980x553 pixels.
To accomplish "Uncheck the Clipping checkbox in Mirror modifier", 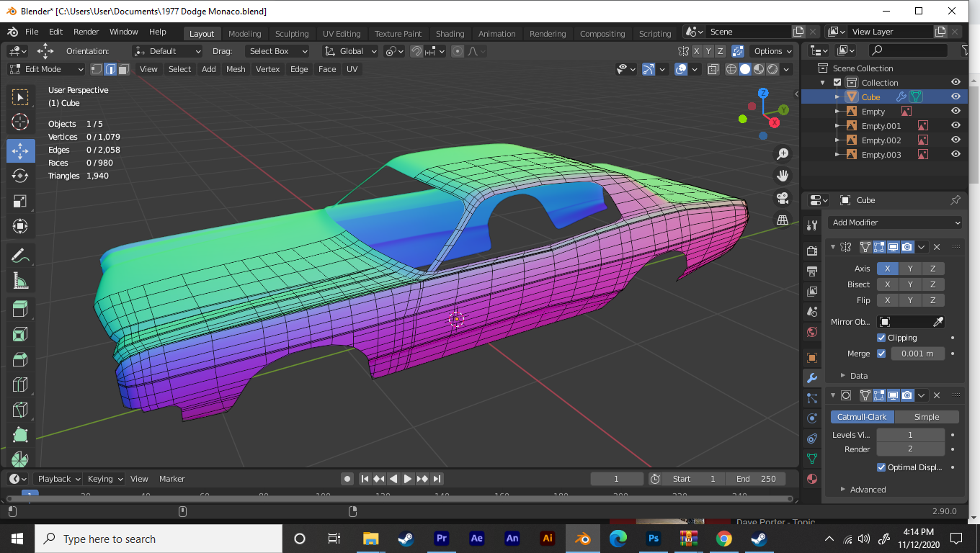I will [x=881, y=338].
